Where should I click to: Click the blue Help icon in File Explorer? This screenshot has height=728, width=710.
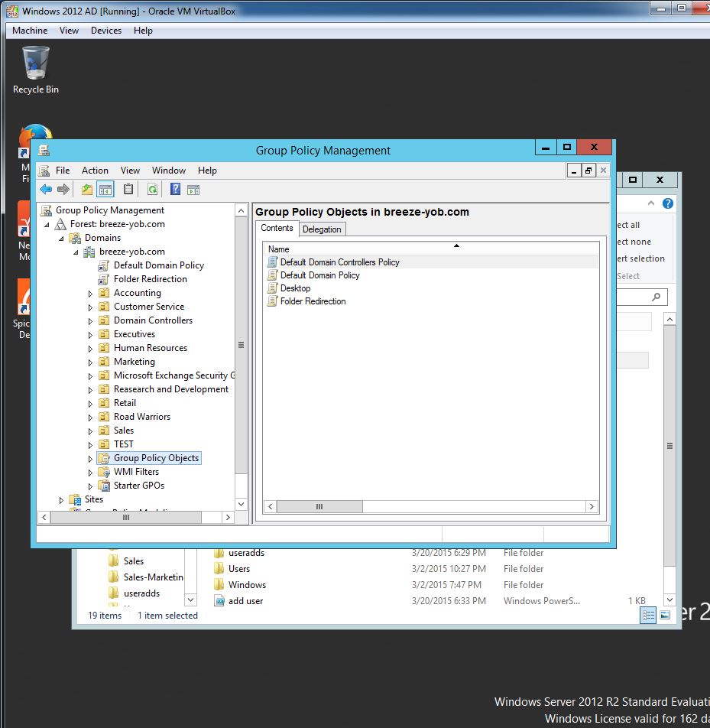pos(668,203)
